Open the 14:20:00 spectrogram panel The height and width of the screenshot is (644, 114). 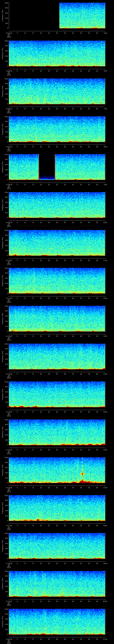57,621
